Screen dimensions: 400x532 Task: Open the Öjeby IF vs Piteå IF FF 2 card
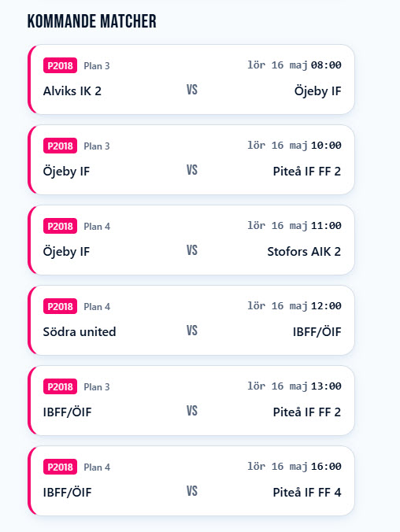point(191,160)
